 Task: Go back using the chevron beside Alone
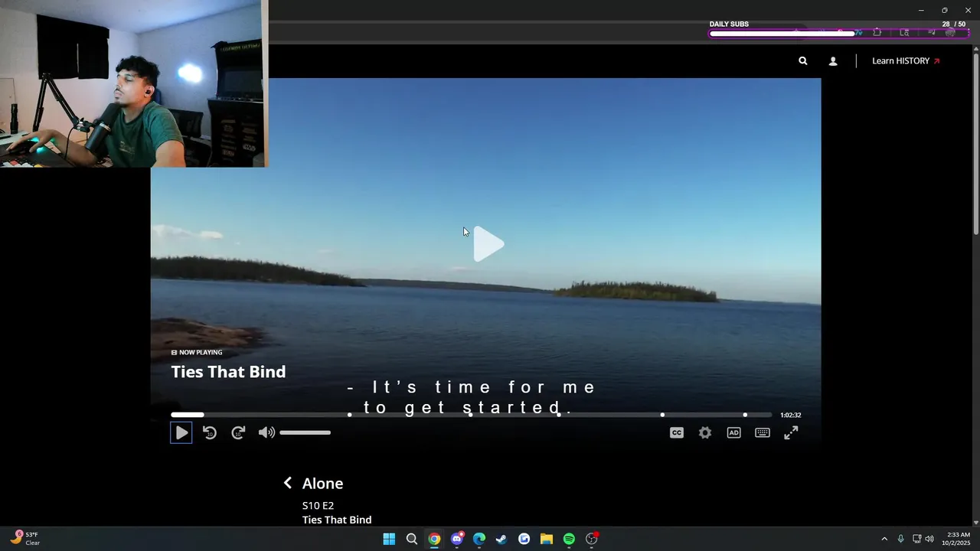pos(288,483)
